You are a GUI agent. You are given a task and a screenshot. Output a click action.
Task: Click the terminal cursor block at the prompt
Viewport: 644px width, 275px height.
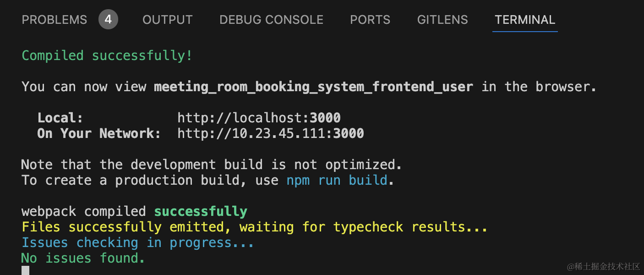tap(26, 271)
